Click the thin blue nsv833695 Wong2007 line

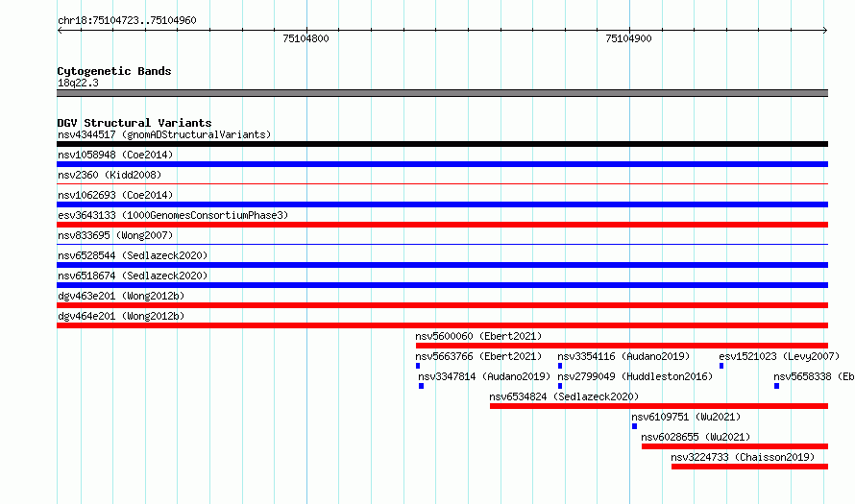442,245
